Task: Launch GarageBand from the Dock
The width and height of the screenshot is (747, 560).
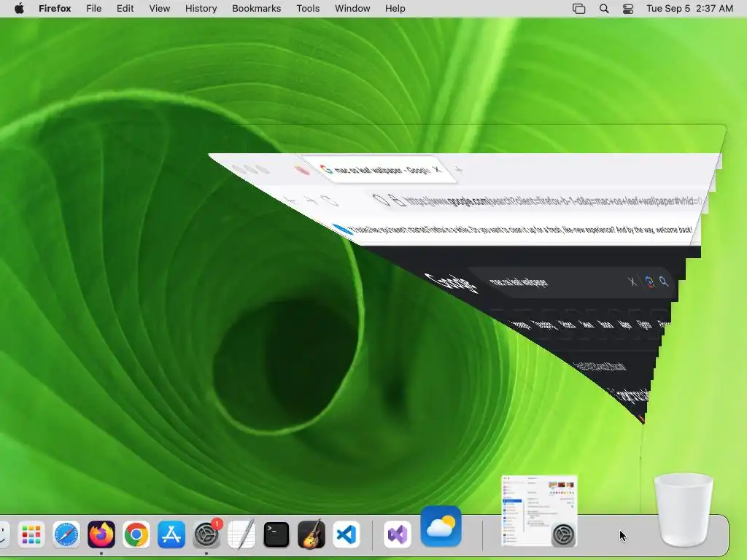Action: click(311, 534)
